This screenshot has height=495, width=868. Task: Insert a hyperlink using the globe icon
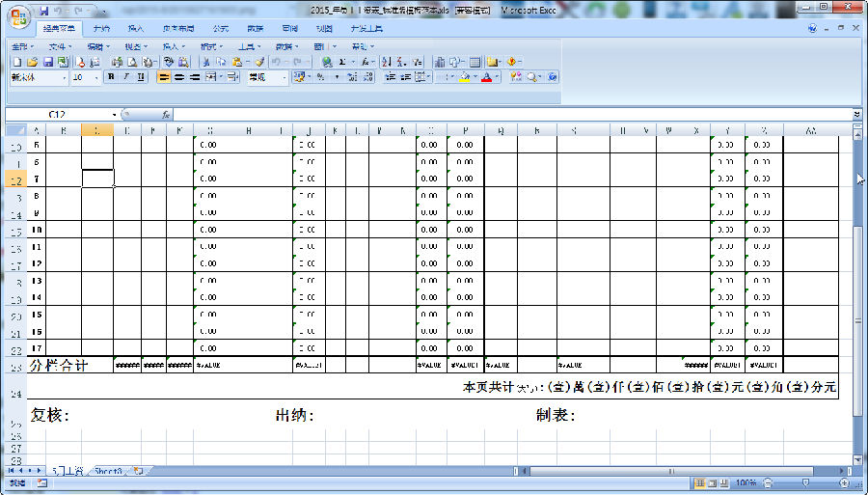coord(327,62)
